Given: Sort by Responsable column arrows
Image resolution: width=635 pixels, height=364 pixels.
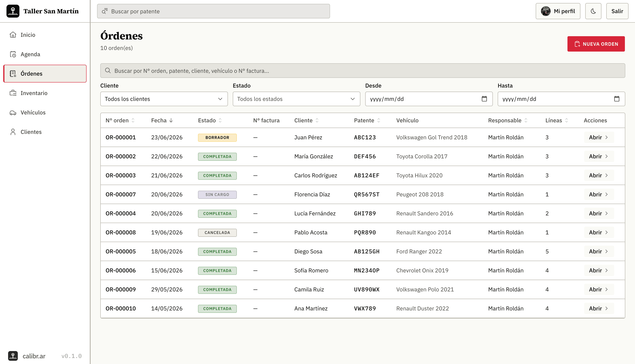Looking at the screenshot, I should coord(526,120).
